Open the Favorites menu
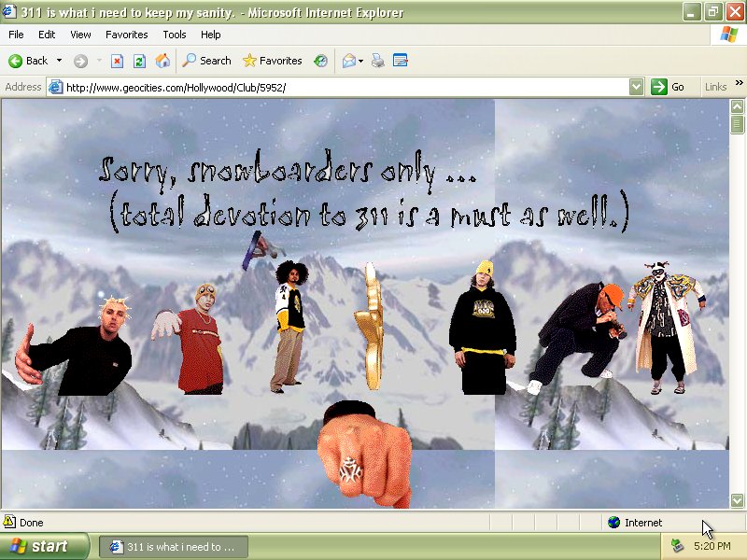The height and width of the screenshot is (560, 747). click(x=127, y=35)
